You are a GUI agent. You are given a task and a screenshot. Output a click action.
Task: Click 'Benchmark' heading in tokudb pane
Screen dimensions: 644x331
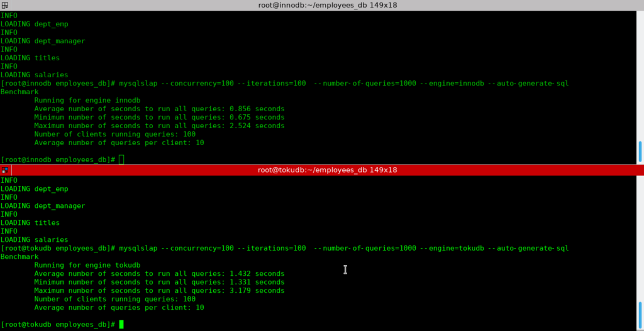(x=19, y=257)
